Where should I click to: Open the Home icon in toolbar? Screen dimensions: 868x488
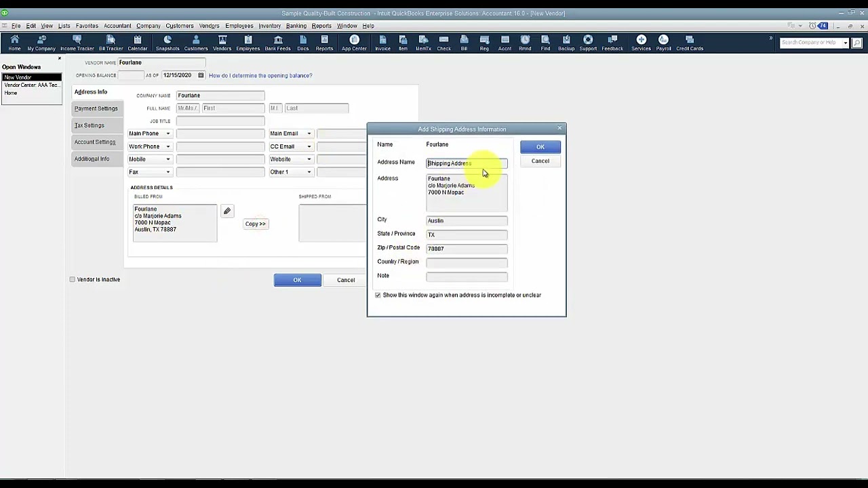point(14,43)
